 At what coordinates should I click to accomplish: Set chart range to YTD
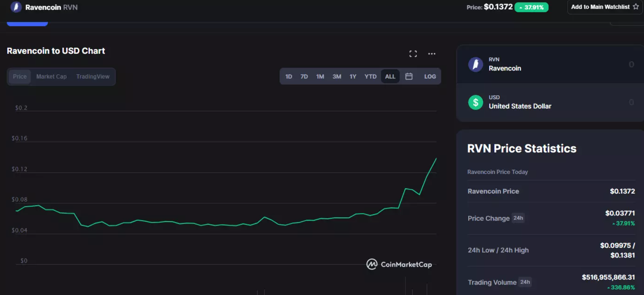pos(371,76)
